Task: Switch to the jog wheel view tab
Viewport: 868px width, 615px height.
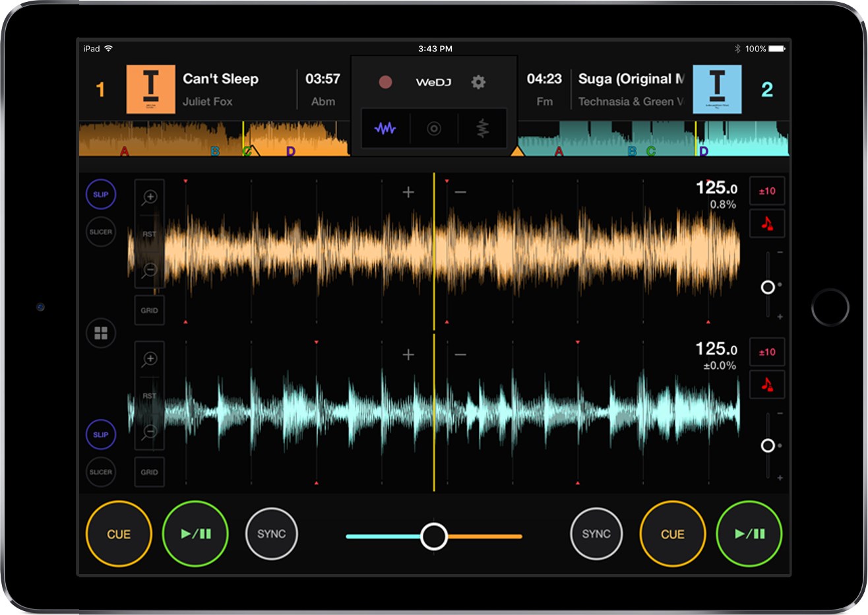Action: 434,128
